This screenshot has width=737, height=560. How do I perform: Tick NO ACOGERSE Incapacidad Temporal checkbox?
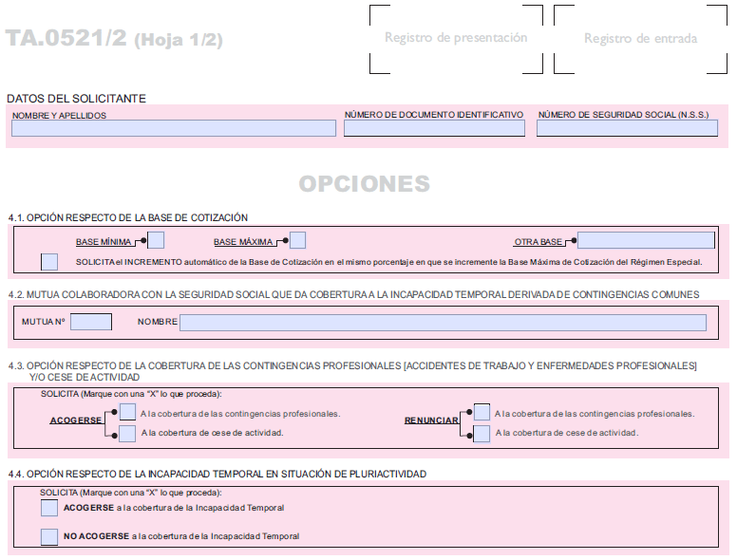pos(49,536)
